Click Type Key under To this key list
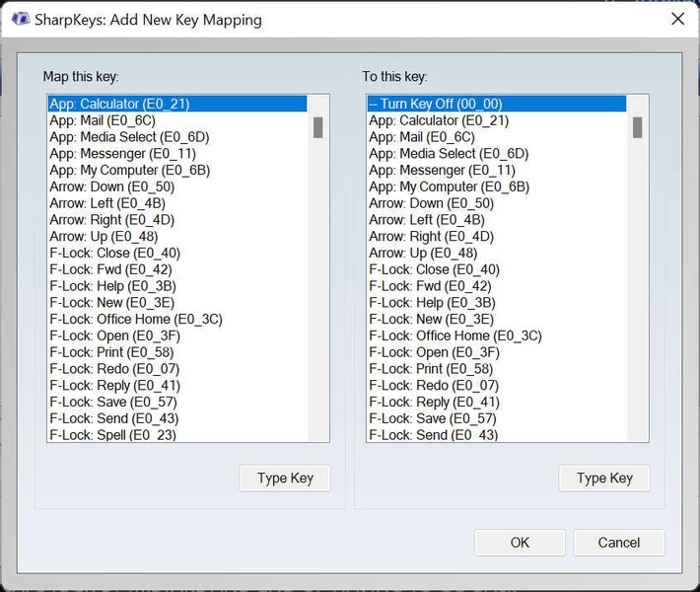 coord(604,479)
